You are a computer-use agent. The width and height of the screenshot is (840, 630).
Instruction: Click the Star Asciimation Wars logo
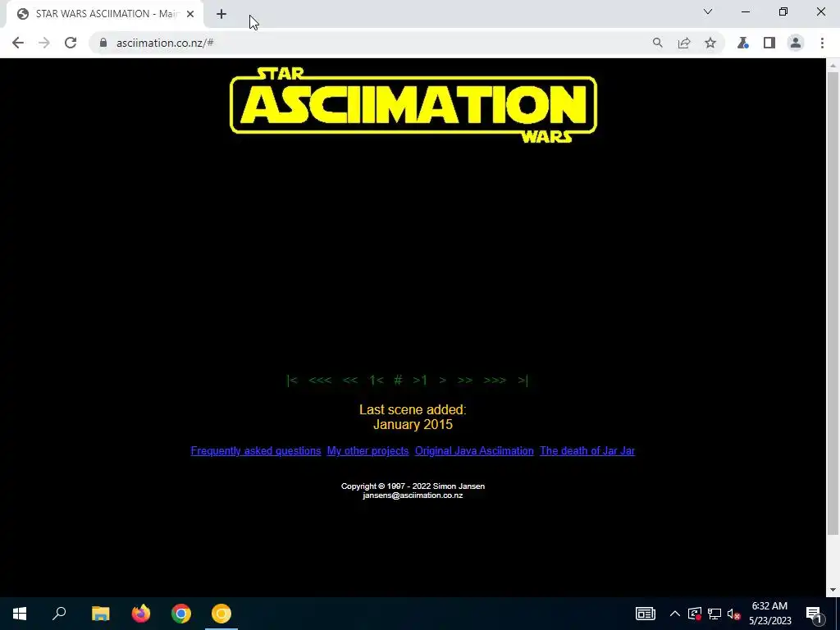(413, 105)
